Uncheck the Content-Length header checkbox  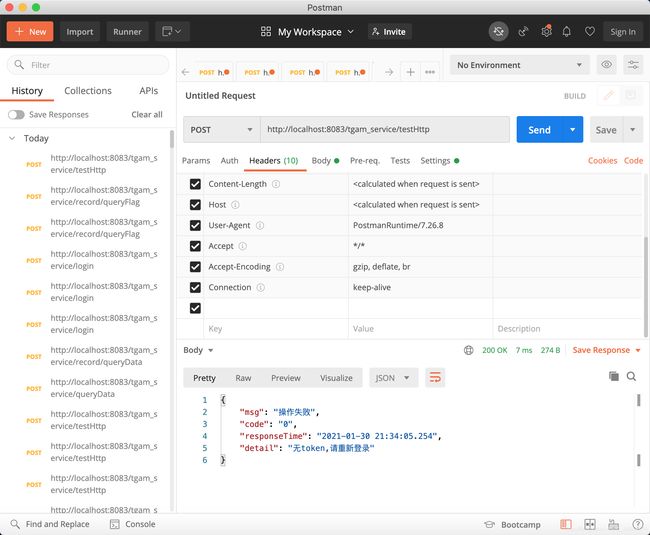pos(195,184)
